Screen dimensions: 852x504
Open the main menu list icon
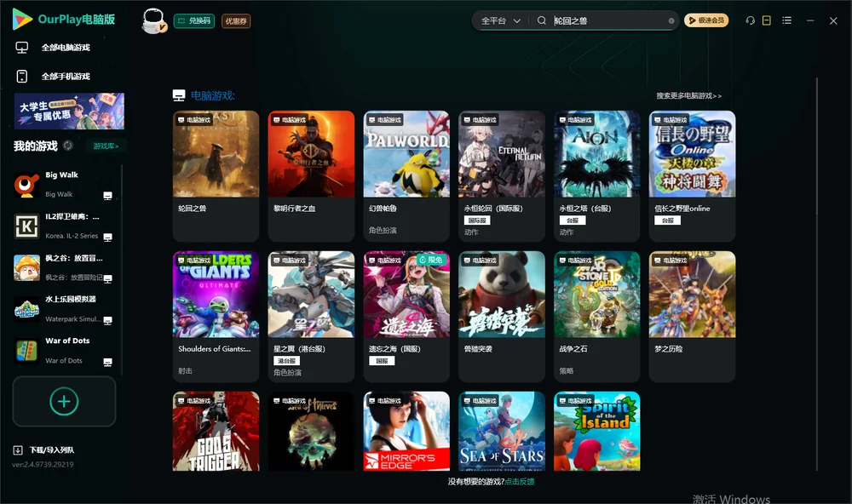(x=786, y=20)
